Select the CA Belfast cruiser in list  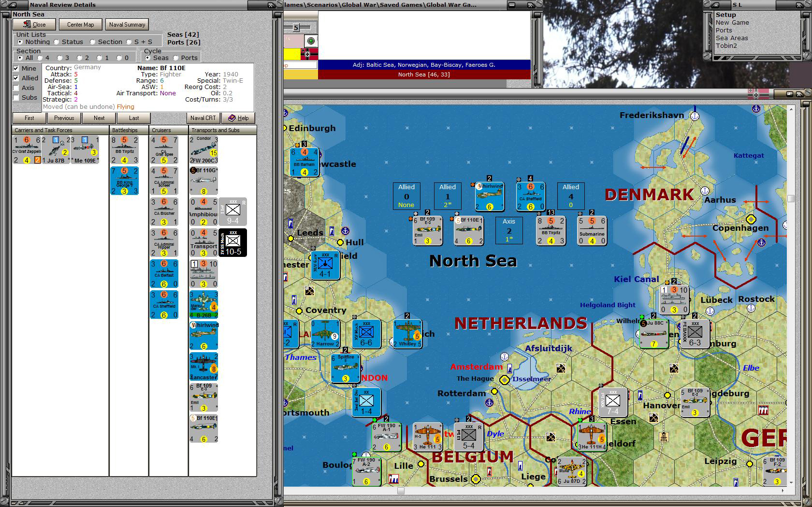click(x=164, y=274)
